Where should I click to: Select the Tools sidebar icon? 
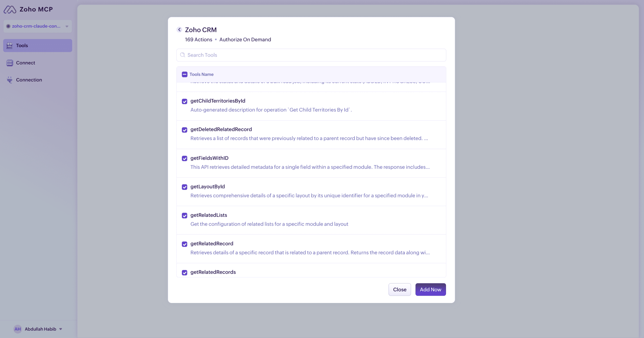[10, 45]
